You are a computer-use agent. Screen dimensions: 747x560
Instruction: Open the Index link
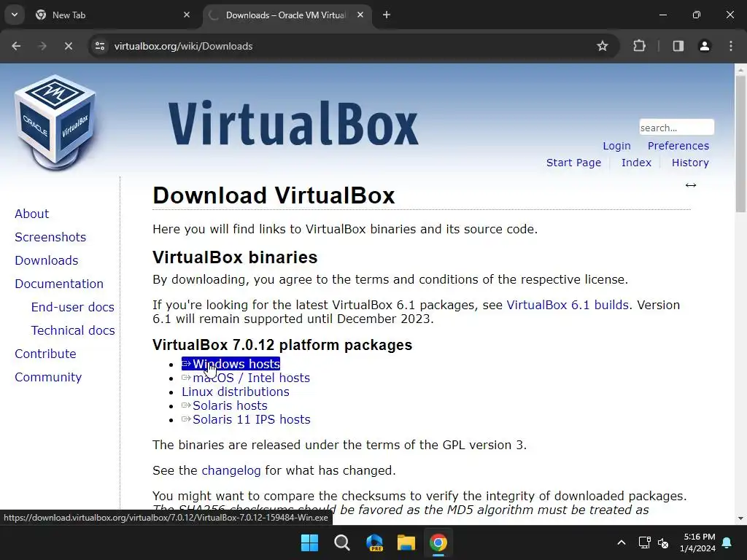click(636, 163)
